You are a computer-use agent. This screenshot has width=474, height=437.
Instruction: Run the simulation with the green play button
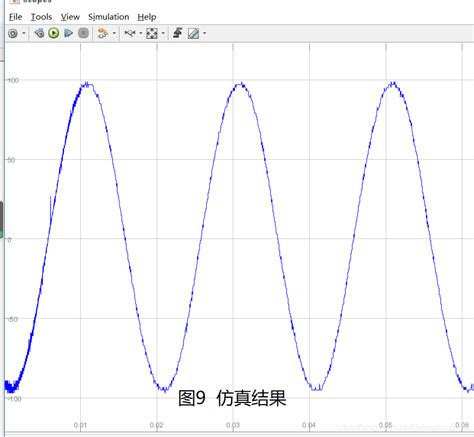tap(54, 33)
